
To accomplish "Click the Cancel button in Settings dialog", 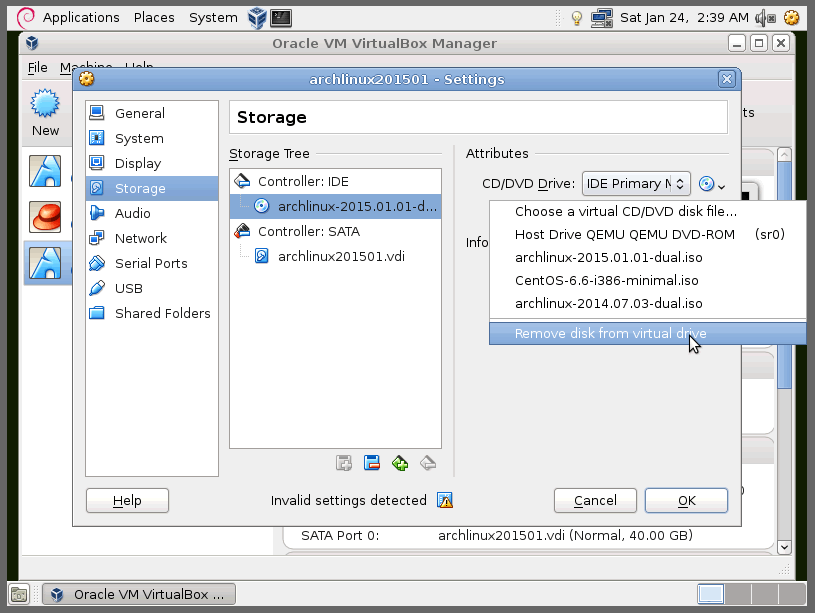I will click(x=595, y=500).
